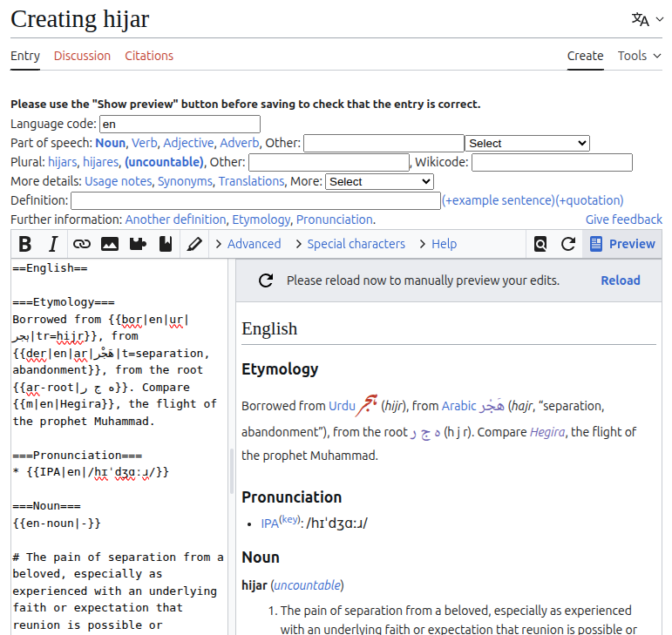Insert a link with the chain icon
Image resolution: width=672 pixels, height=635 pixels.
pyautogui.click(x=81, y=244)
